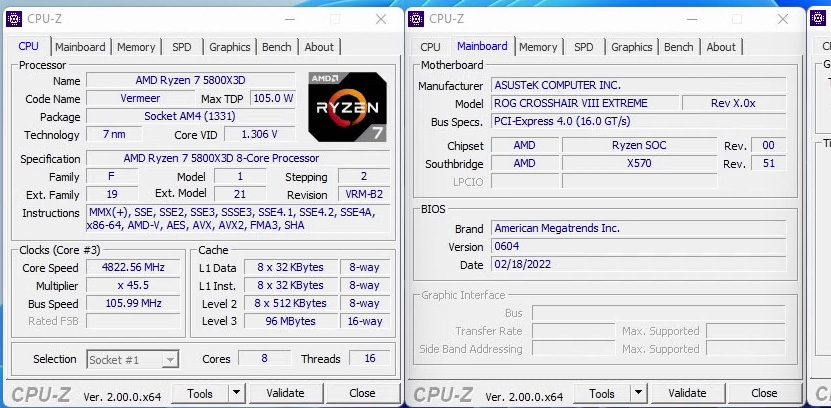
Task: Open SPD tab in left window
Action: pyautogui.click(x=181, y=47)
